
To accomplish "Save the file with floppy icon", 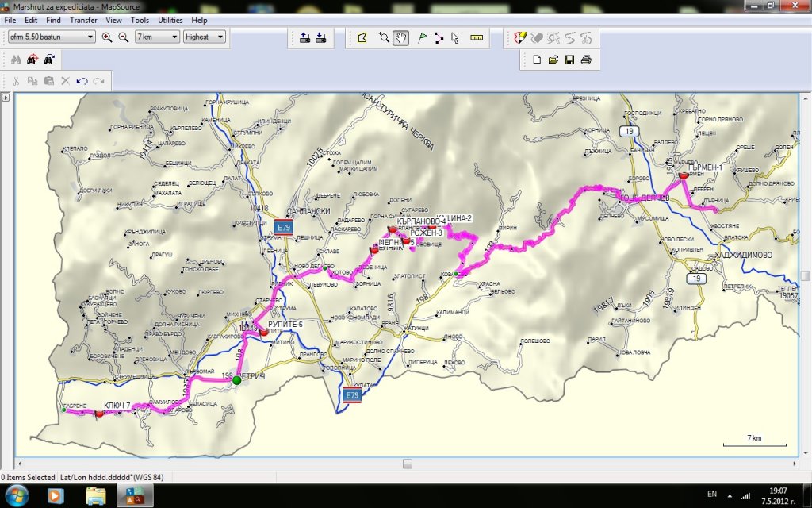I will point(569,60).
